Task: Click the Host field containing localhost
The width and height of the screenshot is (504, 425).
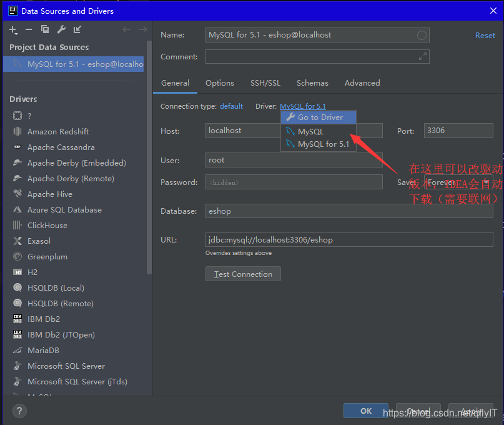Action: point(294,131)
